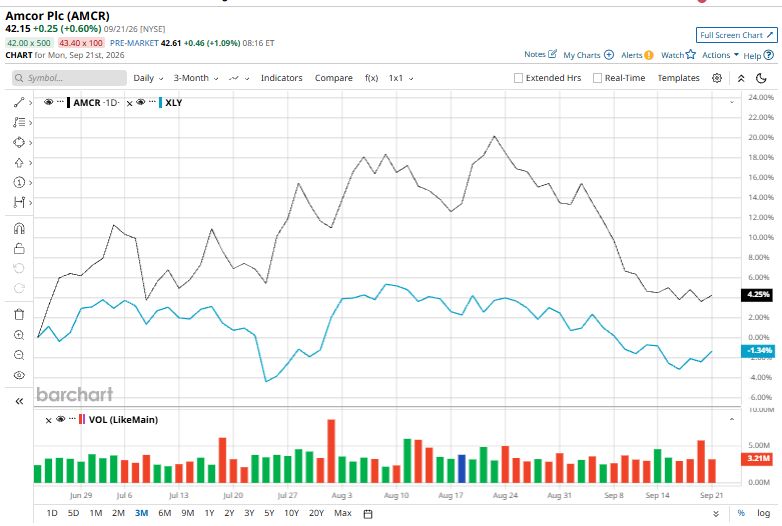Open Full Screen Chart
782x526 pixels.
736,35
